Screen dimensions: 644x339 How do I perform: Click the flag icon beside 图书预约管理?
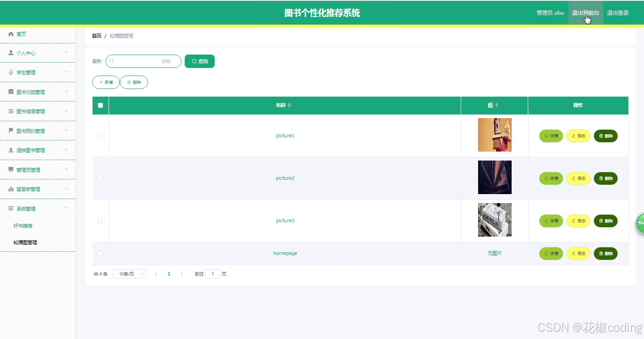point(10,131)
